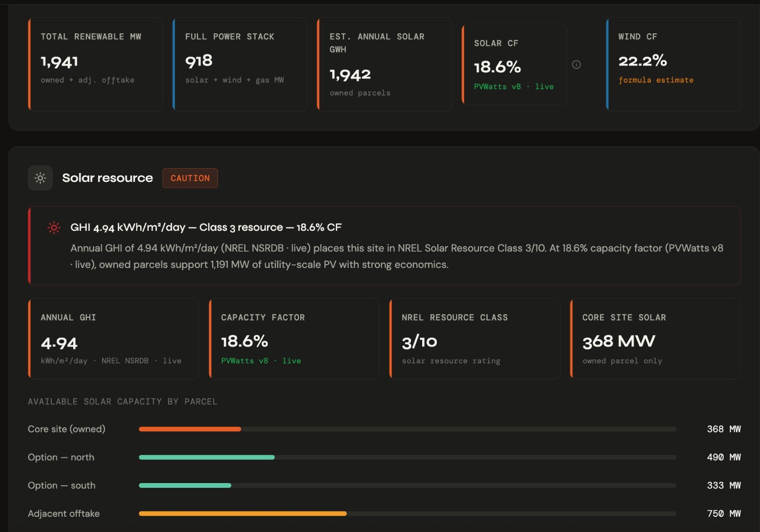Open the Solar CF 18.6% card
This screenshot has height=532, width=760.
pyautogui.click(x=514, y=65)
